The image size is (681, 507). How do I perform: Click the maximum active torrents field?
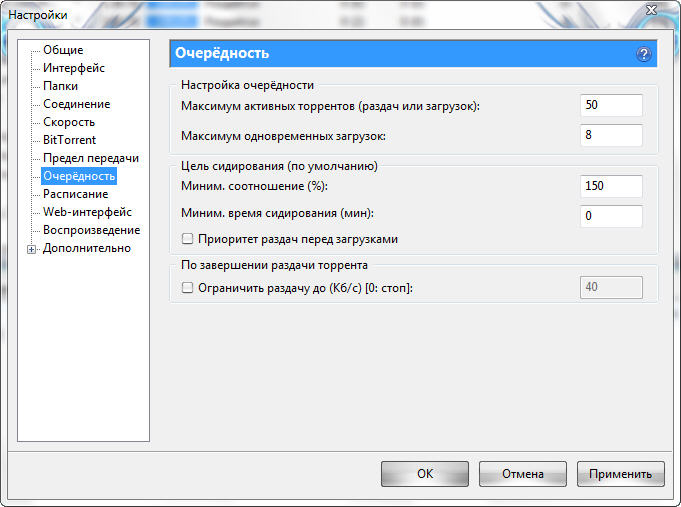pyautogui.click(x=610, y=105)
